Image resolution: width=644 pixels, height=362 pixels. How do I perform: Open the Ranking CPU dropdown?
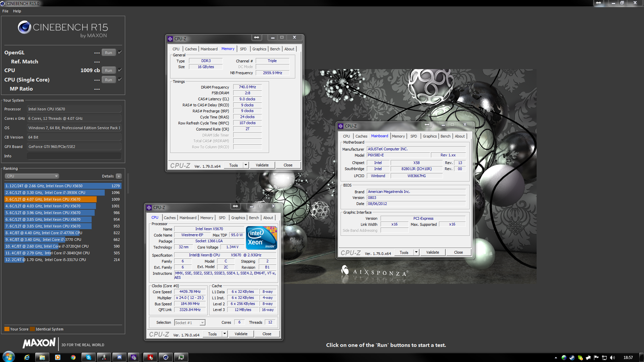click(x=32, y=176)
